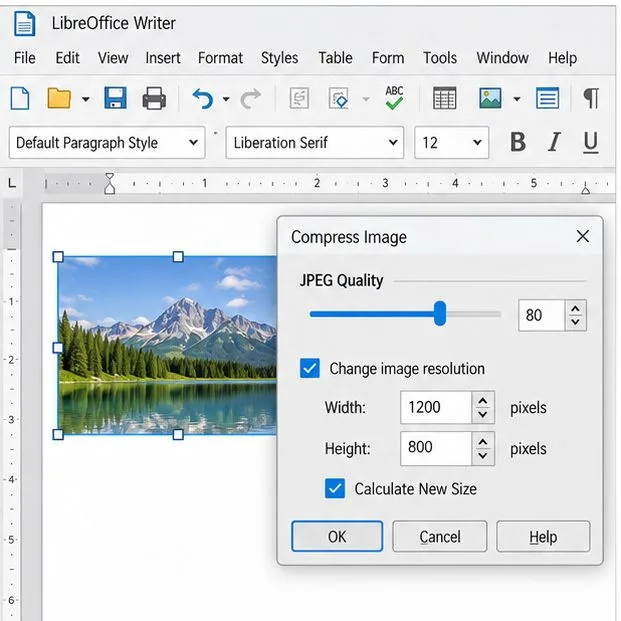The height and width of the screenshot is (621, 621).
Task: Decrease Height using the down spinner
Action: [x=482, y=456]
